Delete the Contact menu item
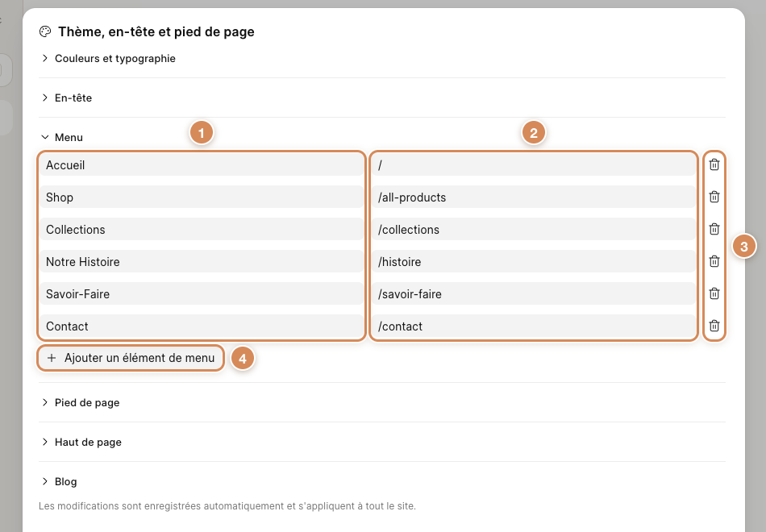The height and width of the screenshot is (532, 766). (x=714, y=326)
